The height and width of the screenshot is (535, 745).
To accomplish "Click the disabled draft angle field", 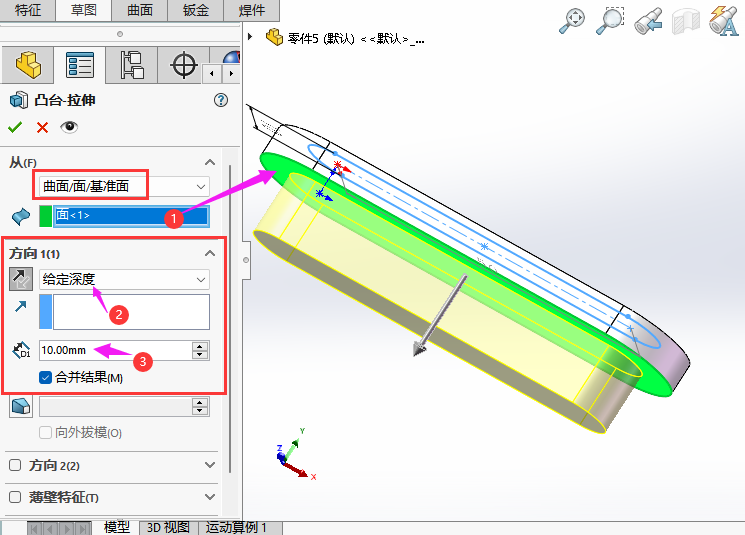I will [x=115, y=407].
